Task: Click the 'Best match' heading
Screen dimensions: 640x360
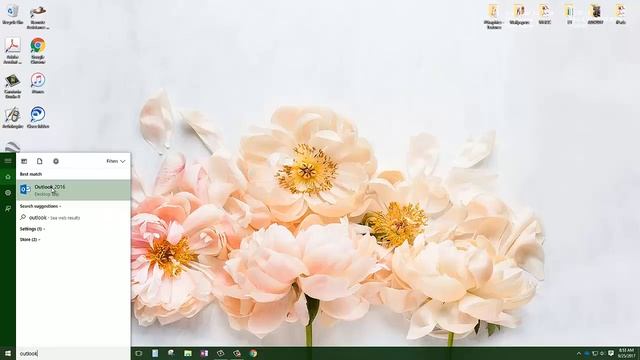Action: click(x=31, y=174)
